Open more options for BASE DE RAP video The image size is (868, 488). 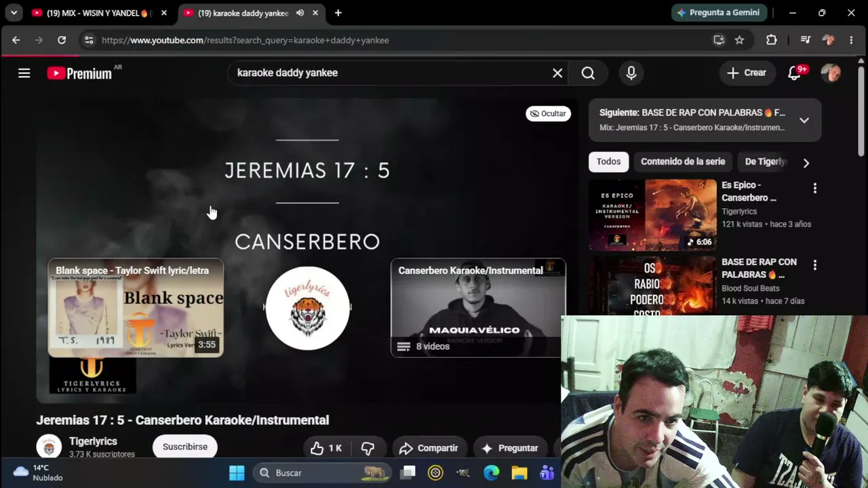(815, 265)
